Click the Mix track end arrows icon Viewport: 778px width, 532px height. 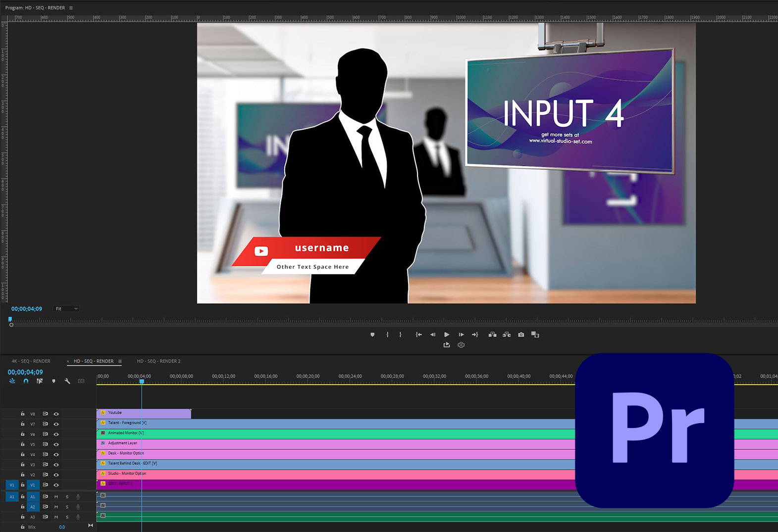click(x=91, y=526)
